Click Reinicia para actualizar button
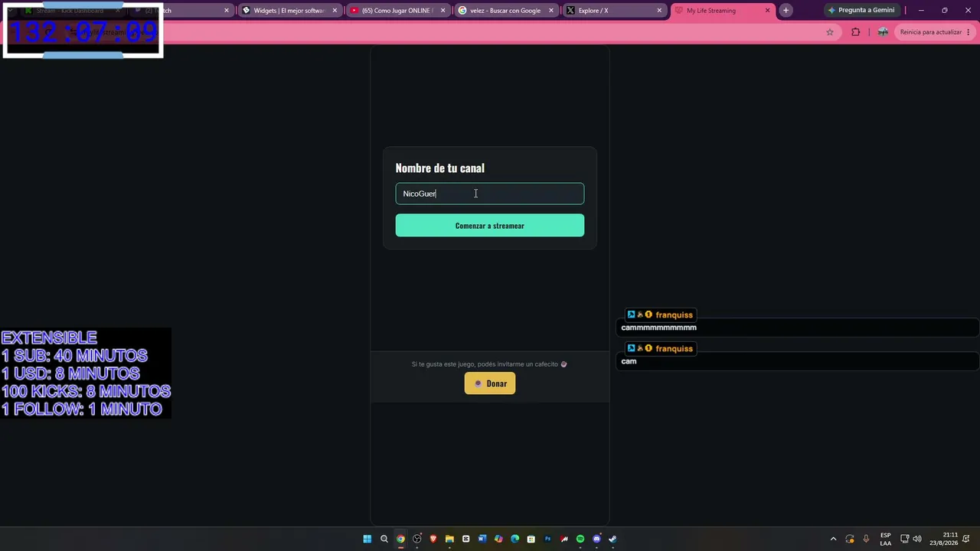The height and width of the screenshot is (551, 980). pyautogui.click(x=930, y=32)
